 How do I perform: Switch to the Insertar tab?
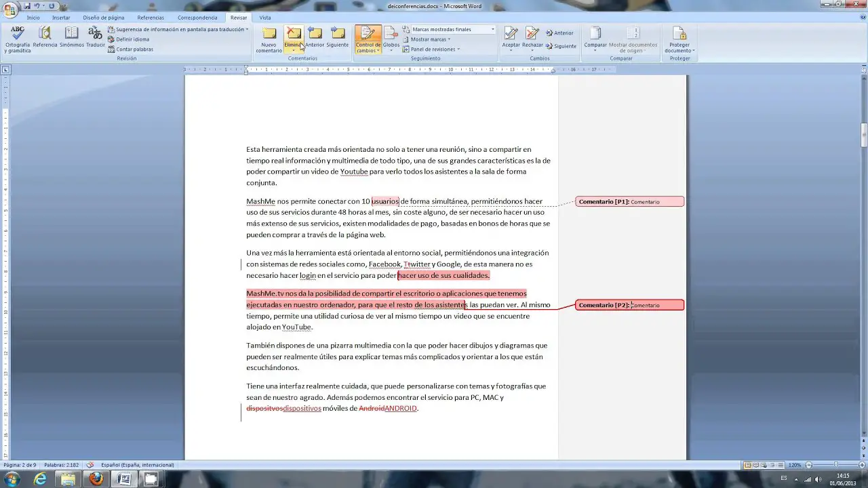click(61, 18)
